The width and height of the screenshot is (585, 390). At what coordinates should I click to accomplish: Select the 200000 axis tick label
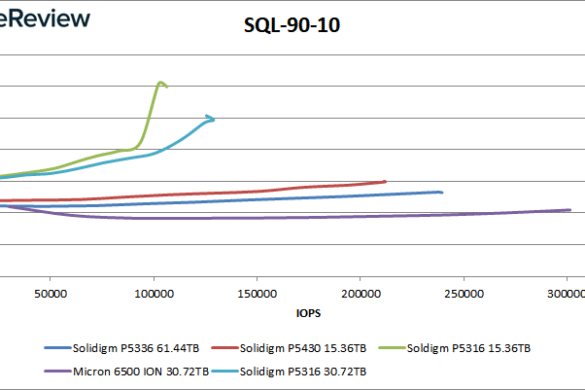tap(361, 294)
